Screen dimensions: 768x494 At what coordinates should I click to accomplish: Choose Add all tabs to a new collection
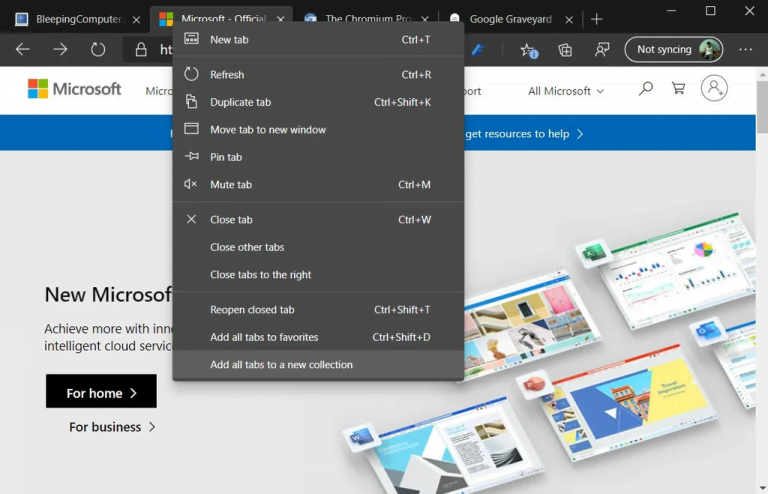click(x=318, y=364)
